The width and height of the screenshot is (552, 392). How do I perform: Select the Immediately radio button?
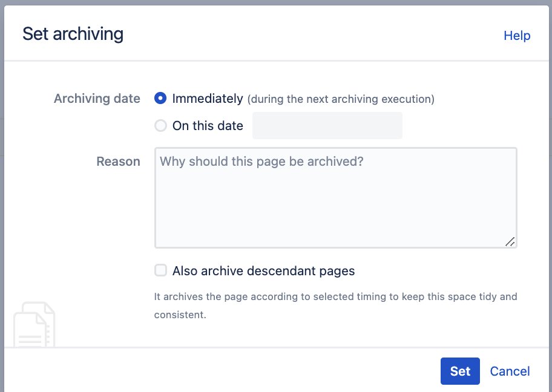(x=160, y=98)
